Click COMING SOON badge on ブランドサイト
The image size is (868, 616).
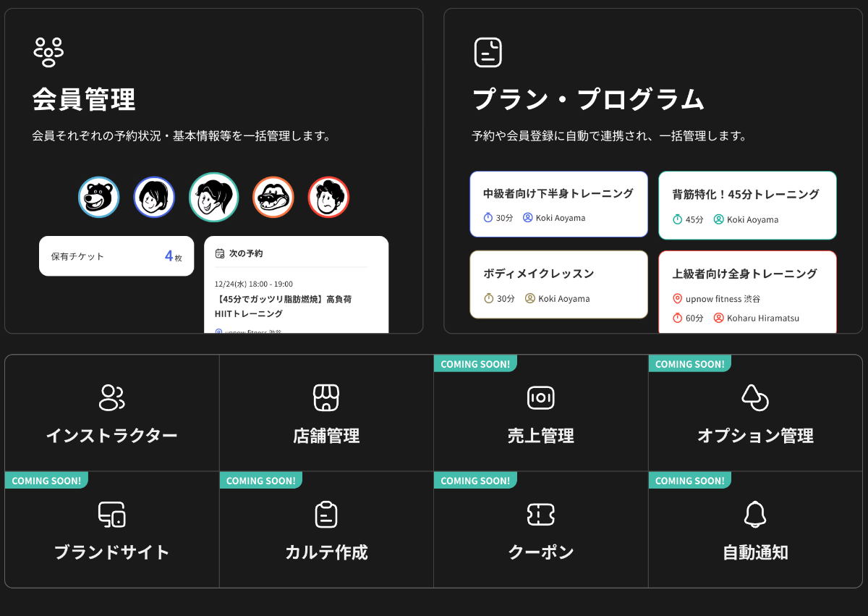46,481
